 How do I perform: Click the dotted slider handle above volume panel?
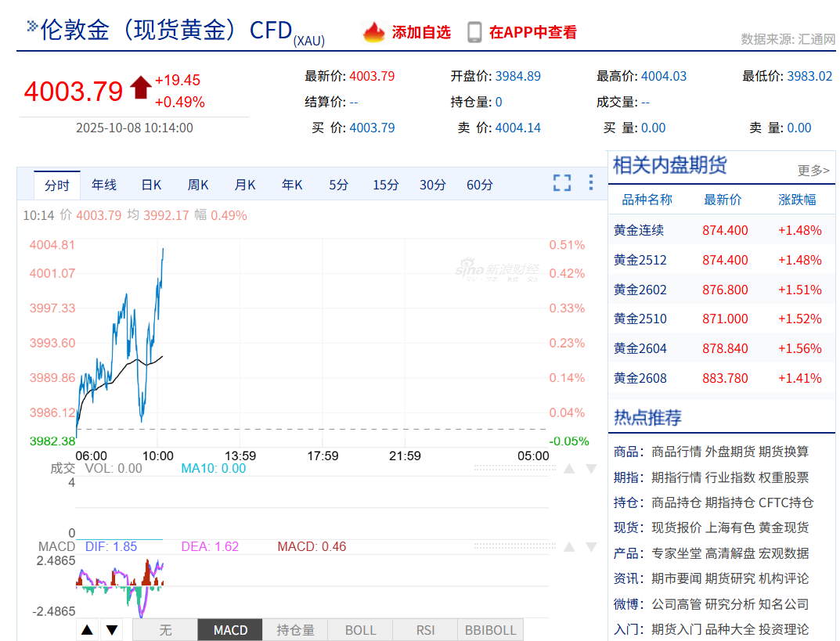pos(515,468)
